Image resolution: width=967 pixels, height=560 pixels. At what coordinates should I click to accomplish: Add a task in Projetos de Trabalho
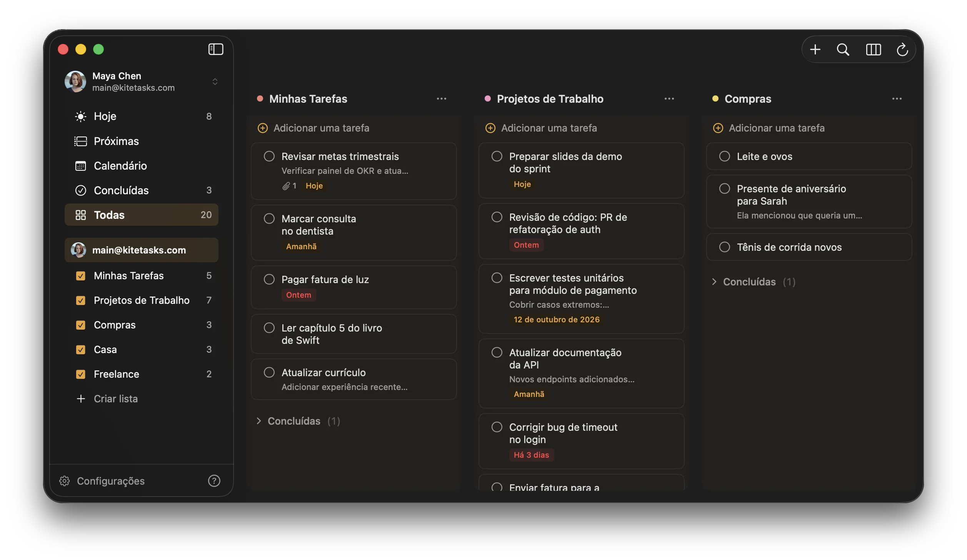point(541,128)
